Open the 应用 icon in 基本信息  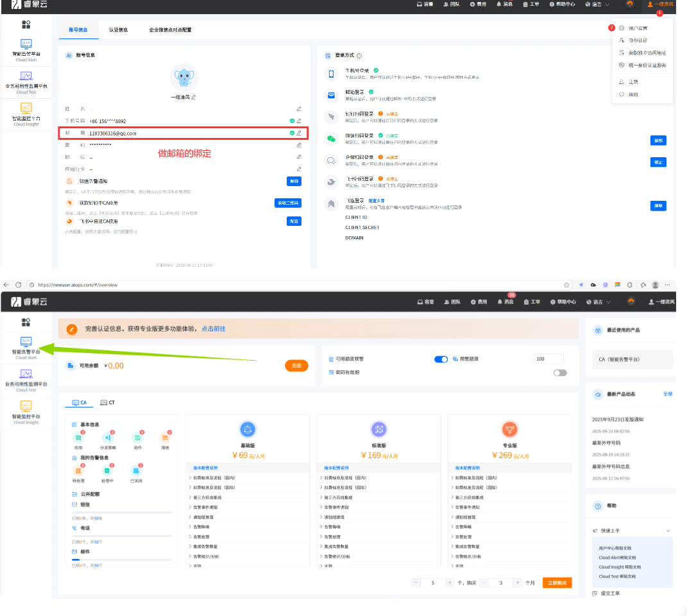[80, 438]
